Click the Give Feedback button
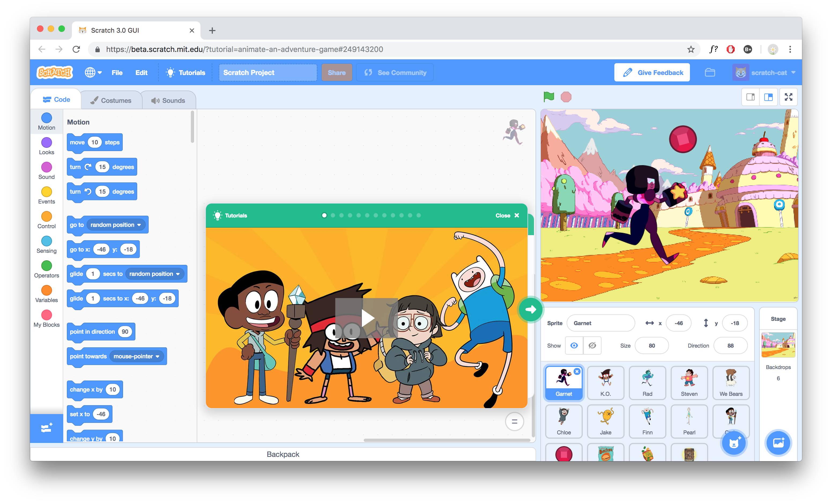Viewport: 832px width, 504px height. pyautogui.click(x=652, y=73)
